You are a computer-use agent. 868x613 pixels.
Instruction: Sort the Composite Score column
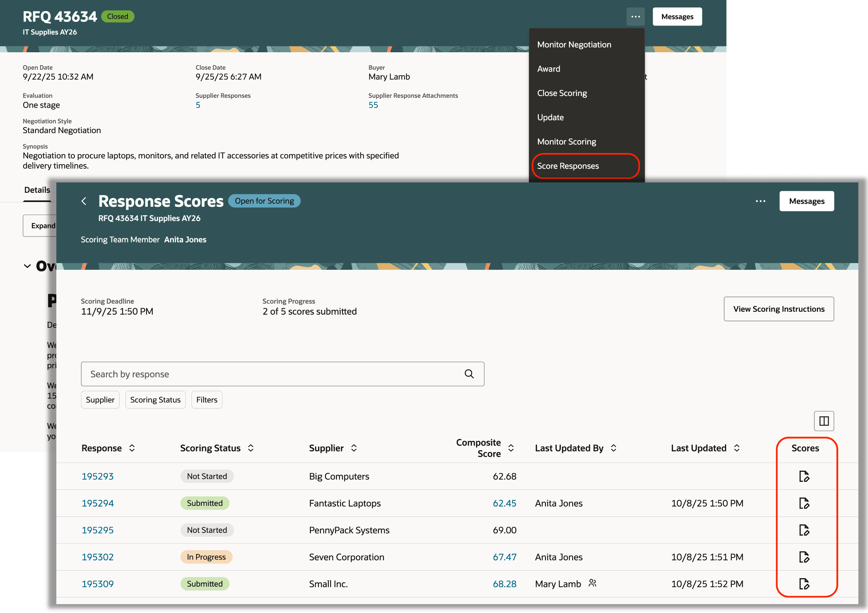pos(511,448)
